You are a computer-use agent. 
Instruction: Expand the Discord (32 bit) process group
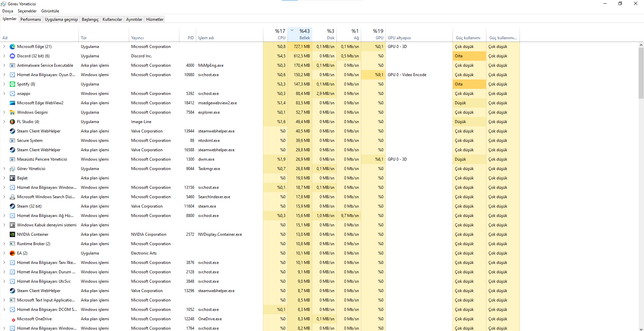click(x=4, y=56)
